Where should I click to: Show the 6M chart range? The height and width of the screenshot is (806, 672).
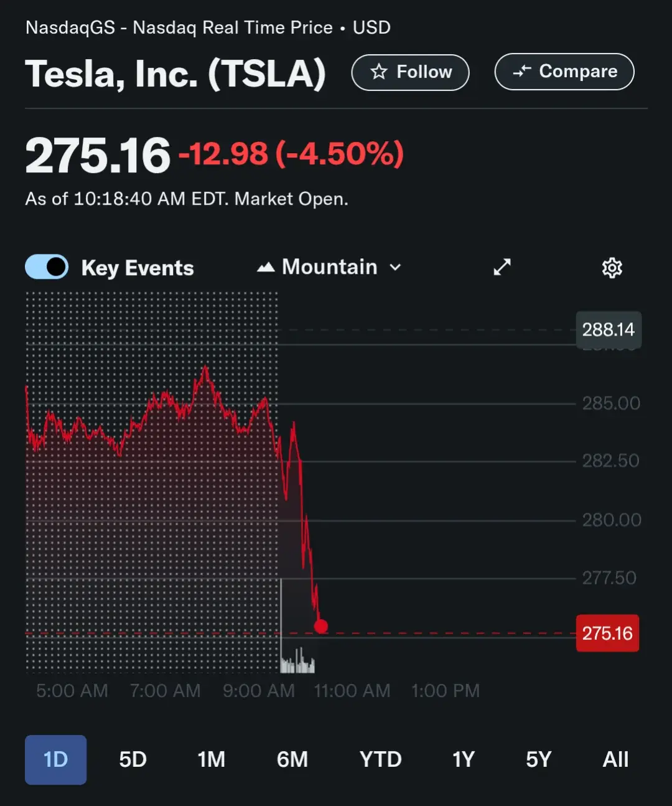tap(292, 759)
